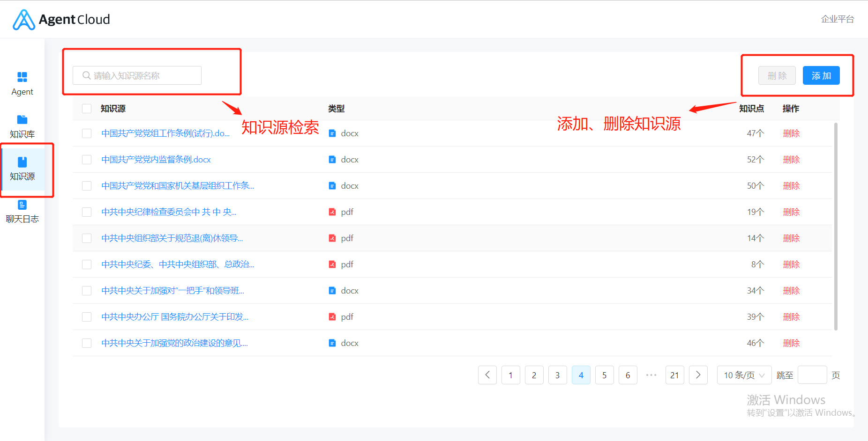This screenshot has height=441, width=868.
Task: Open 中共中央组织部关于规范退(离)休领导 link
Action: pos(172,238)
